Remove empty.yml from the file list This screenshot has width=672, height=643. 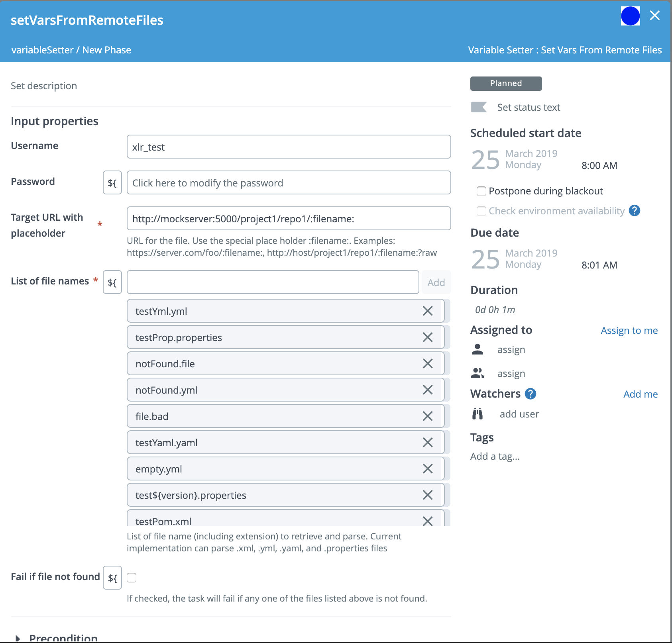pos(428,469)
